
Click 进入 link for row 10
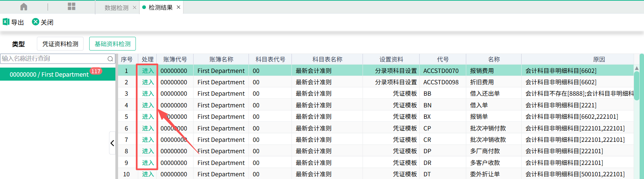(148, 174)
